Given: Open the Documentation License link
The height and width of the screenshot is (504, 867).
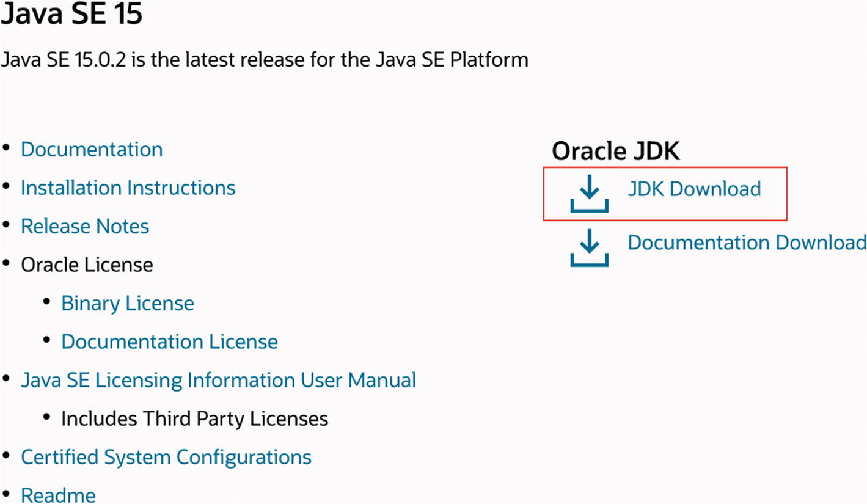Looking at the screenshot, I should click(x=169, y=341).
